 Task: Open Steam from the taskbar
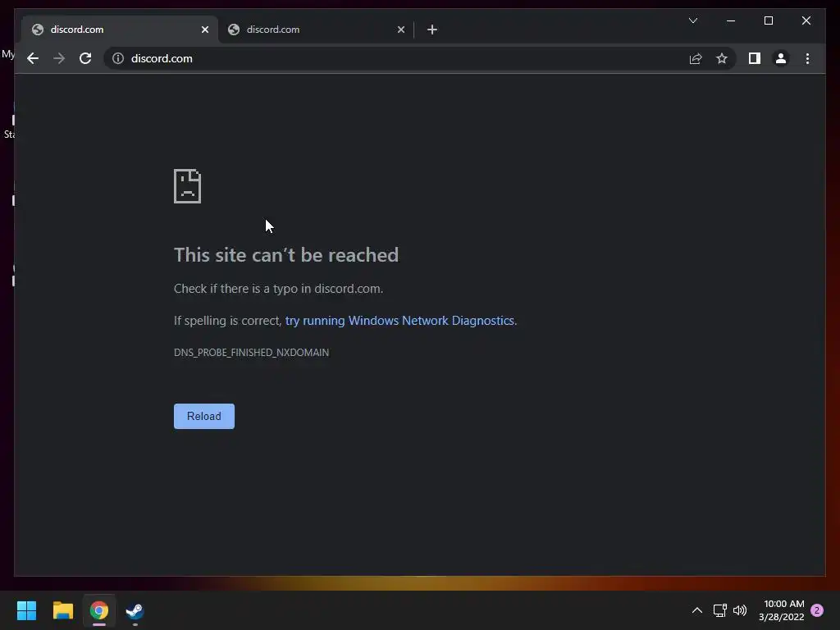point(135,610)
